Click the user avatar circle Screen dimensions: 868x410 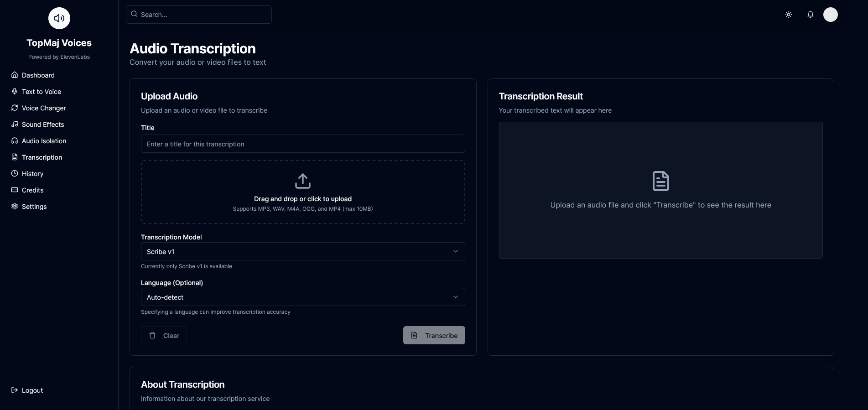pos(830,15)
